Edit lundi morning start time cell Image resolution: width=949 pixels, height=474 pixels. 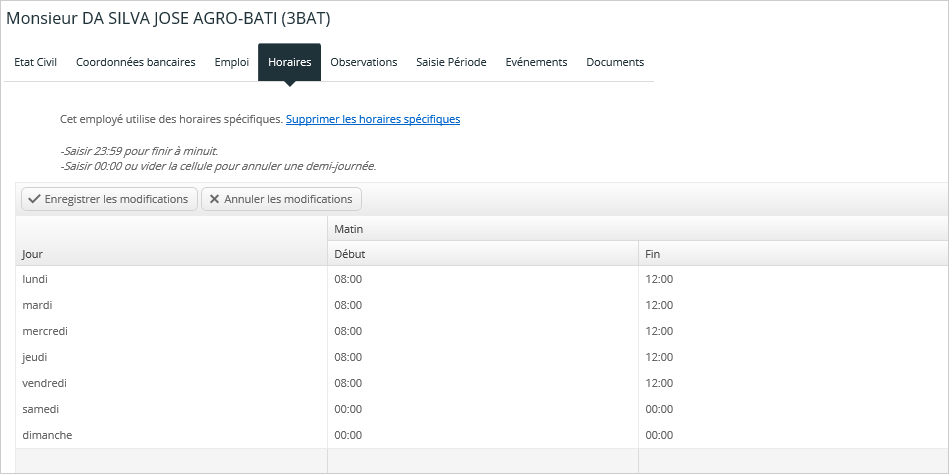point(483,279)
